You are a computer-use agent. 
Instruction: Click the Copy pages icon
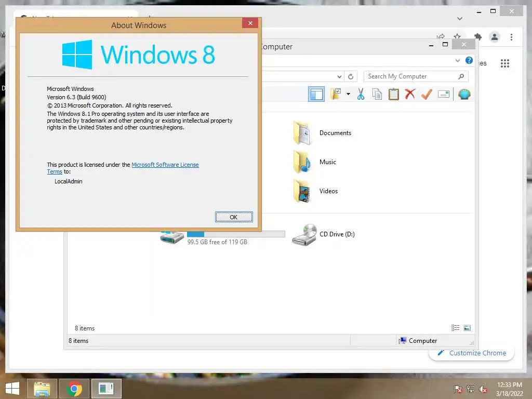(377, 94)
